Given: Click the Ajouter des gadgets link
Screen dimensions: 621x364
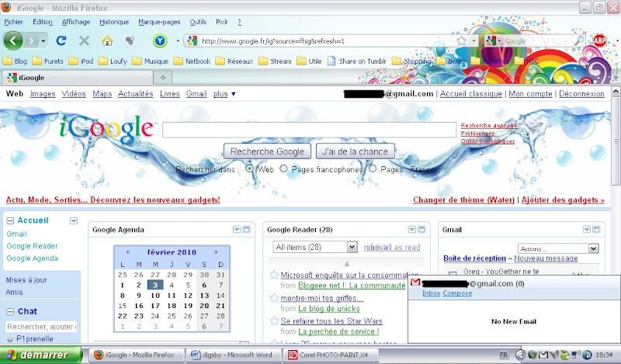Looking at the screenshot, I should tap(563, 199).
